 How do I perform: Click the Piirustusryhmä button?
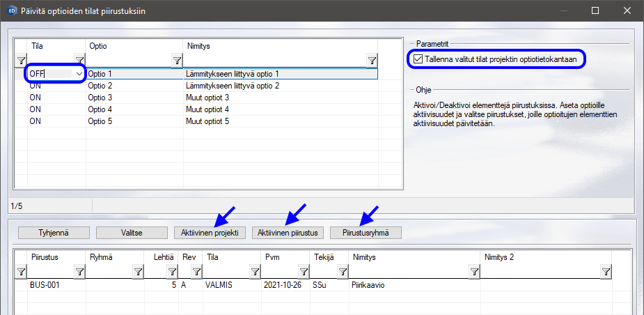366,232
